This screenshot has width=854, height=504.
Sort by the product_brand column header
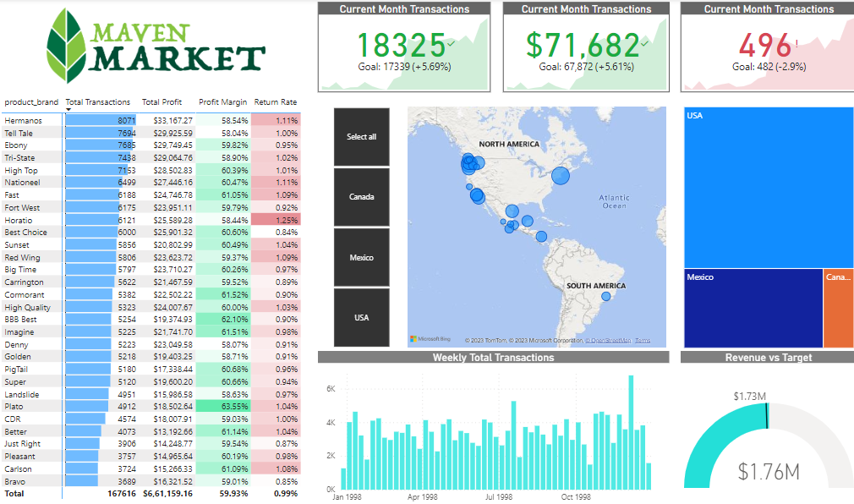pyautogui.click(x=31, y=102)
